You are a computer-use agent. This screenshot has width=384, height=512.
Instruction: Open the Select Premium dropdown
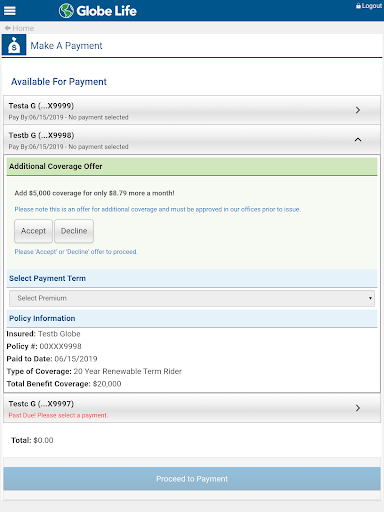pos(192,298)
